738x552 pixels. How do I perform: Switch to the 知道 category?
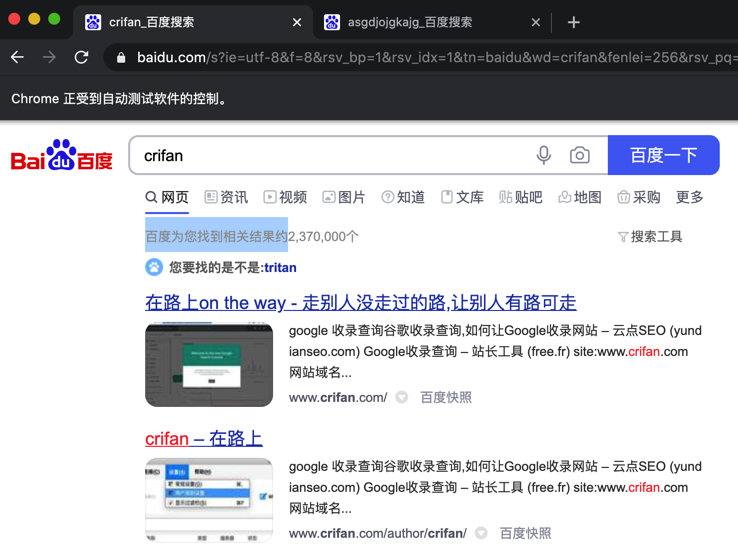click(403, 197)
